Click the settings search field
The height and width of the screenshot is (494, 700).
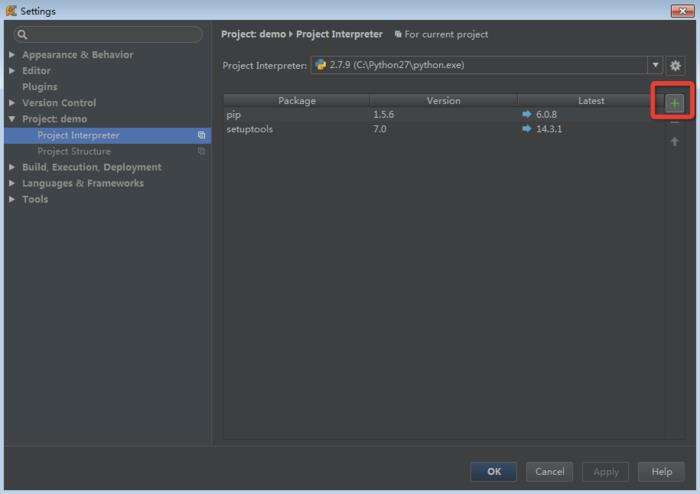click(x=108, y=34)
